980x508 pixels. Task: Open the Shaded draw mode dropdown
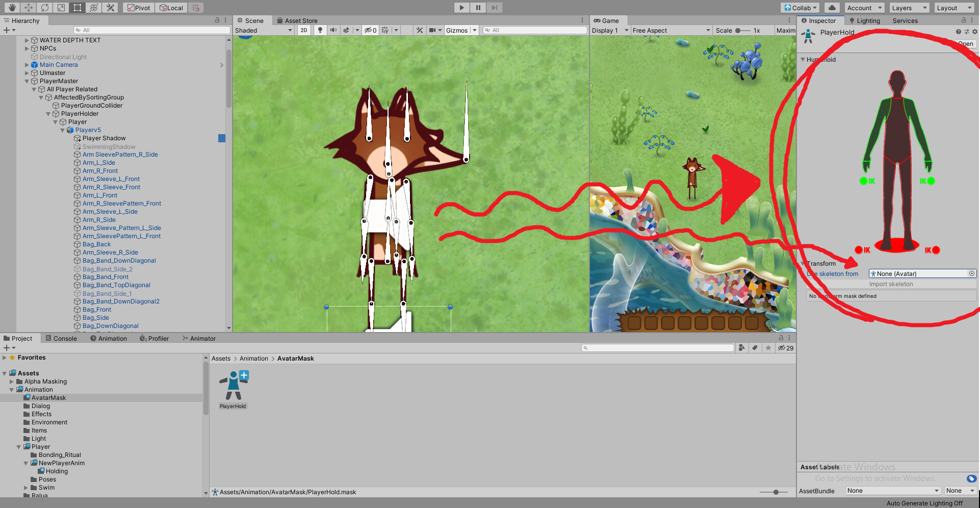(263, 30)
